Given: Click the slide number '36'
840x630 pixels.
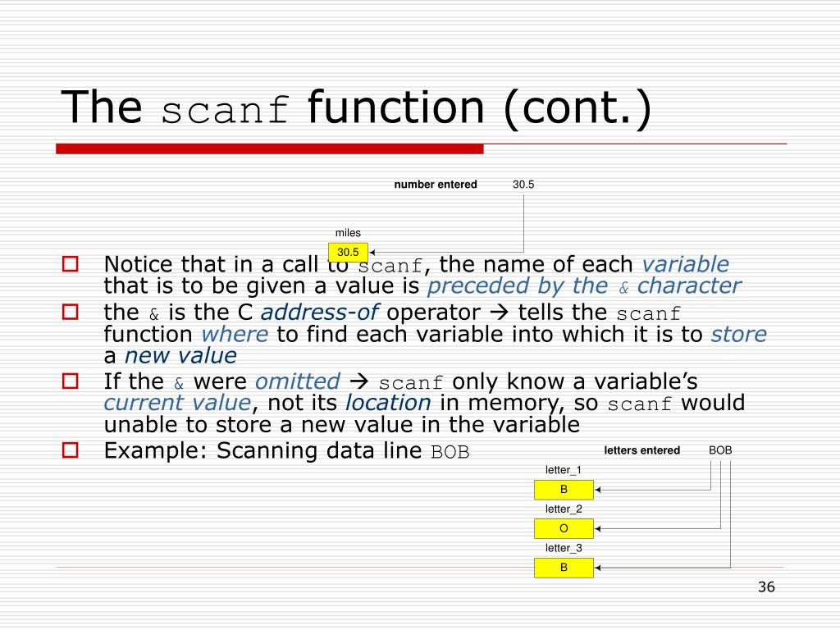Looking at the screenshot, I should click(x=766, y=587).
